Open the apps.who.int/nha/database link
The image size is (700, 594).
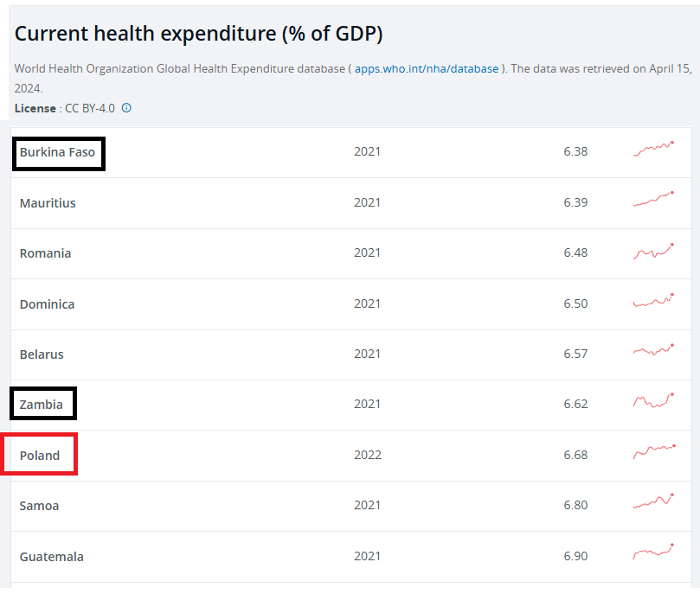426,68
